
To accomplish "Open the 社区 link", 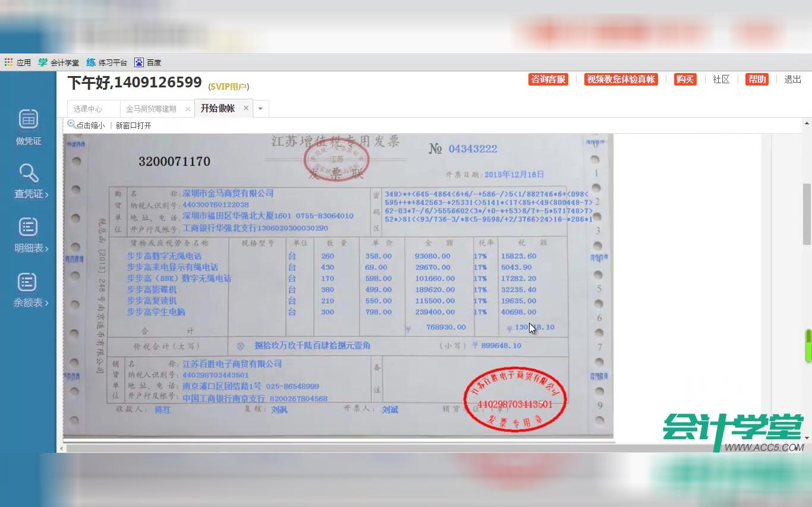I will coord(721,79).
